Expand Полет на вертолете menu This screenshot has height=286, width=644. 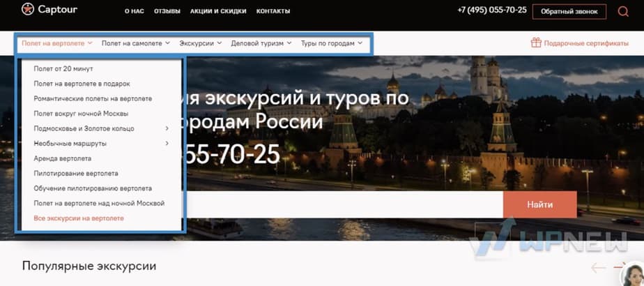click(57, 43)
